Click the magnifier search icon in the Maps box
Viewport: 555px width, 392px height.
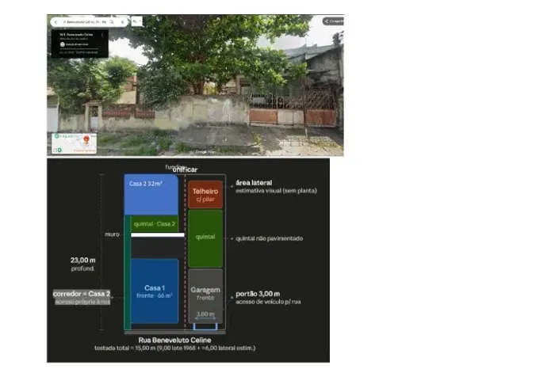click(112, 22)
